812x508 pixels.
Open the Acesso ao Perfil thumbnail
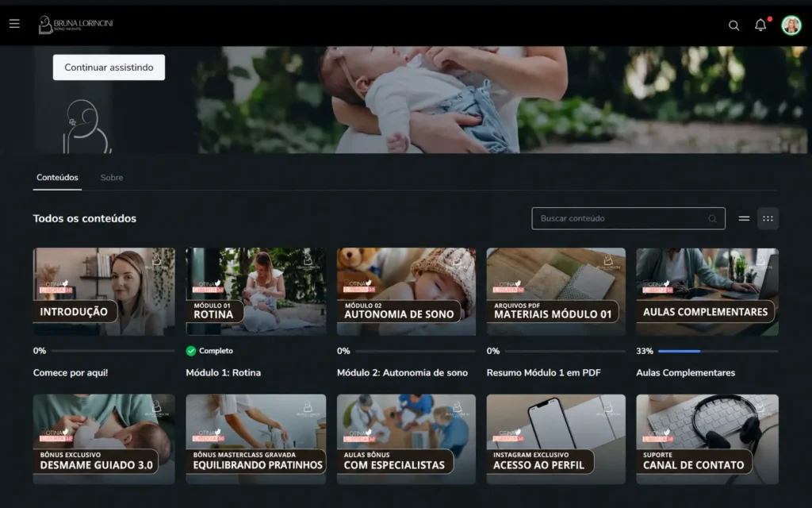[x=556, y=439]
